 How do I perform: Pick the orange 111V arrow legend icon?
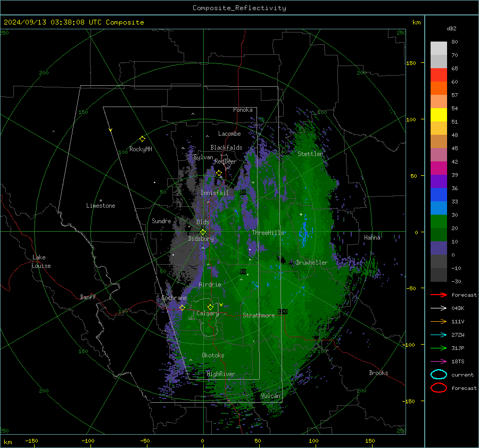439,321
